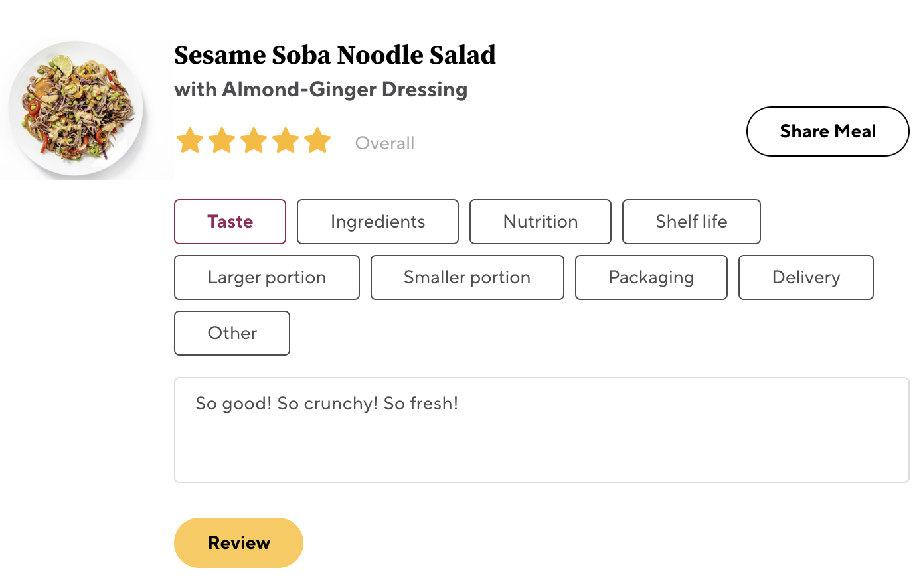Pick the Packaging feedback tag
Viewport: 923px width, 588px height.
pos(651,277)
